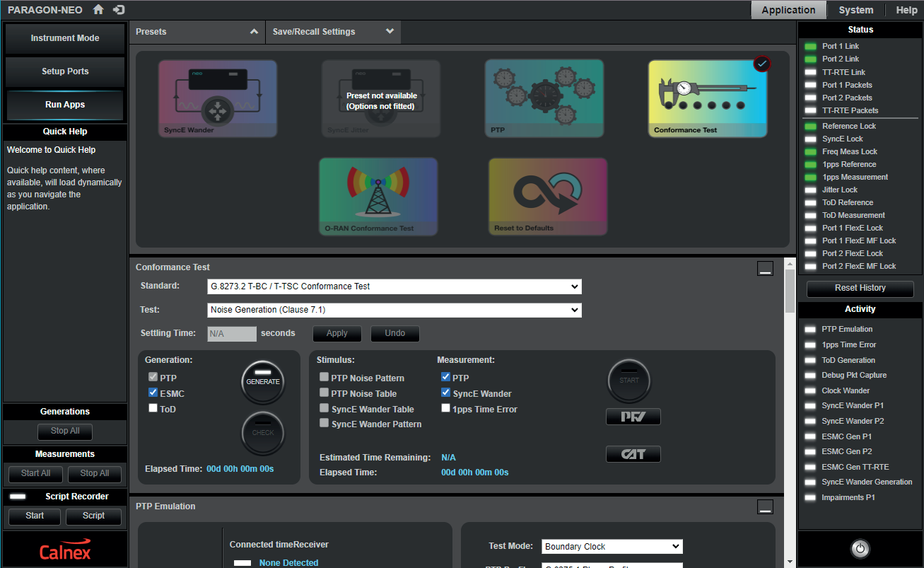Select the SyncE Wander preset
924x568 pixels.
pos(218,98)
